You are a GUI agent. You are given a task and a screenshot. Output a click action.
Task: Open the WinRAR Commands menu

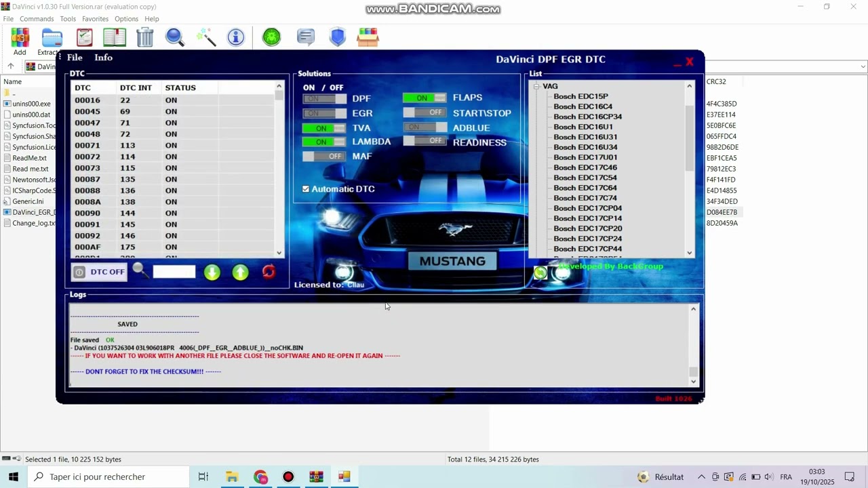click(37, 19)
